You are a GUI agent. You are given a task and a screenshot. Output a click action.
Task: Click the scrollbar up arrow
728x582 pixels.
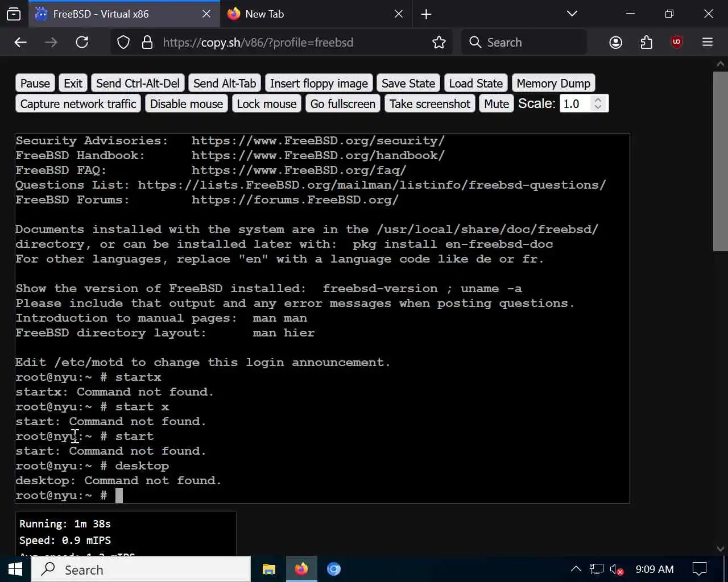721,64
